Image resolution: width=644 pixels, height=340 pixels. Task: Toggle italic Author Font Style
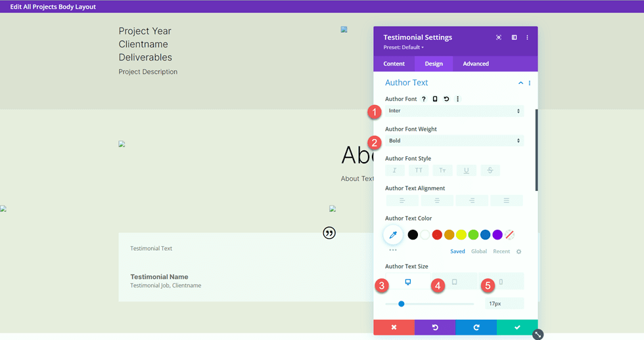pyautogui.click(x=395, y=171)
